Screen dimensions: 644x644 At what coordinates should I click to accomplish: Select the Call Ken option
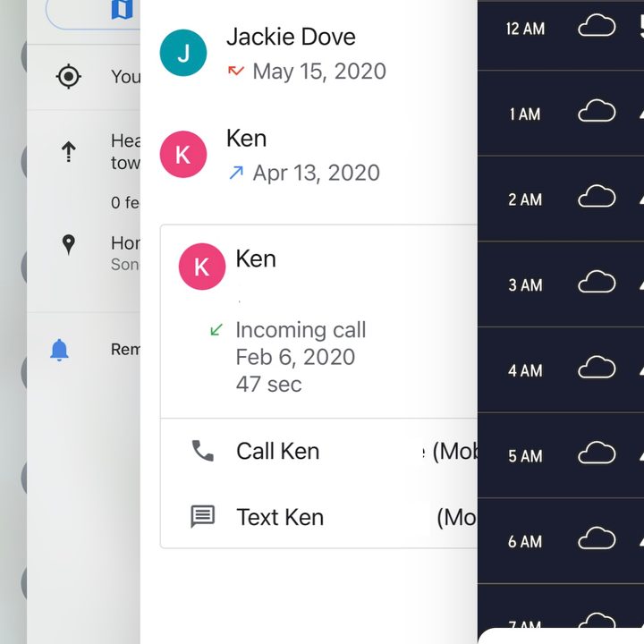pos(319,451)
